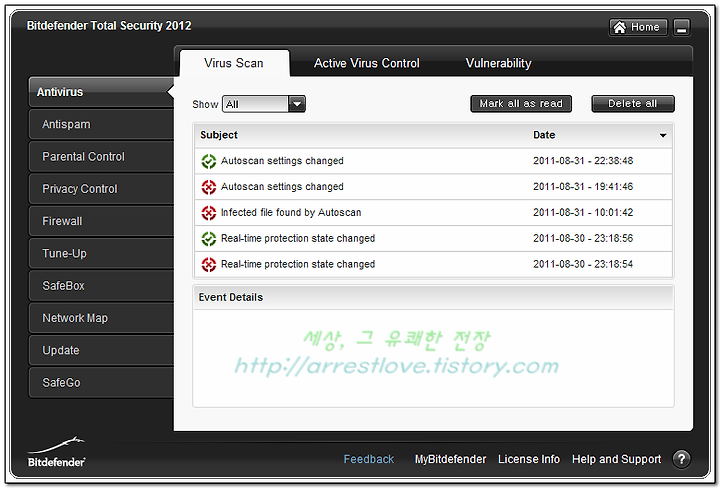Sort events by Subject column header
The width and height of the screenshot is (720, 488).
pos(219,135)
